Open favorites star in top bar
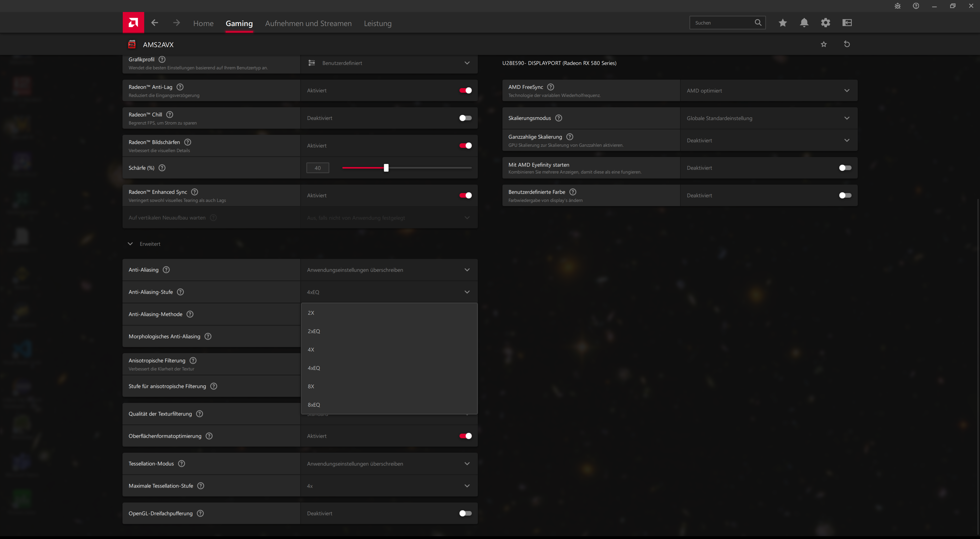This screenshot has height=539, width=980. tap(782, 23)
